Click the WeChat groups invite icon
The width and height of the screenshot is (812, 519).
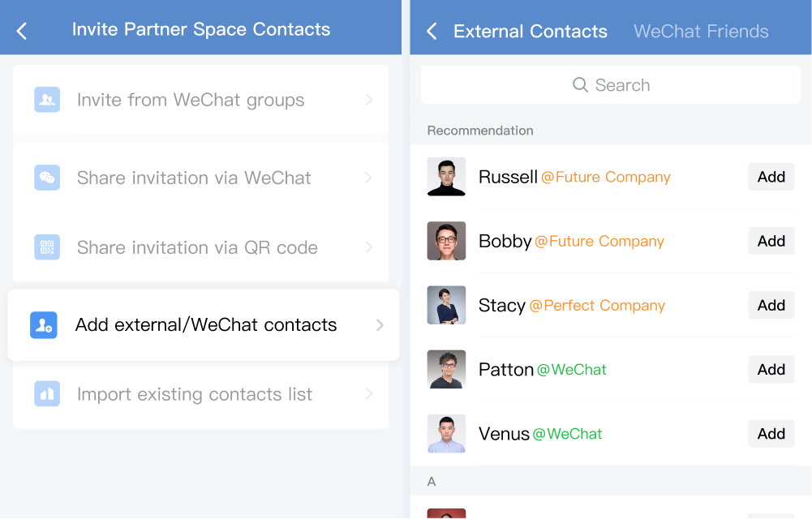point(47,100)
